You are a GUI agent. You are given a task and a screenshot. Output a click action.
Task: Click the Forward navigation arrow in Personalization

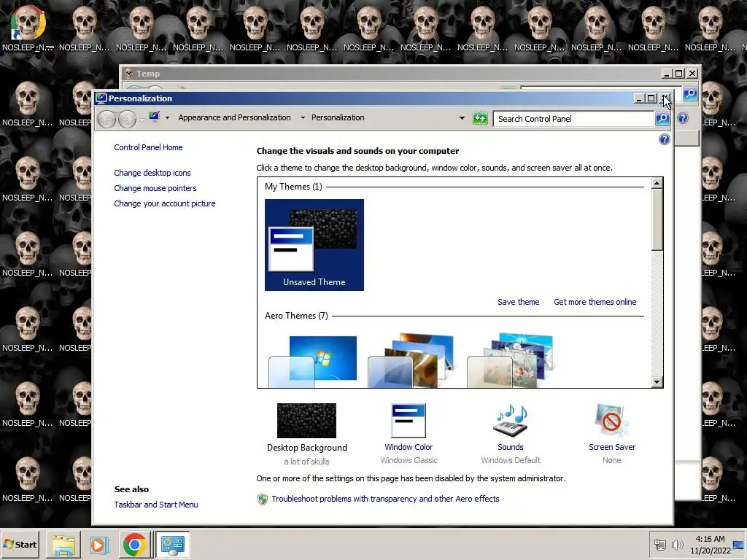pos(127,119)
